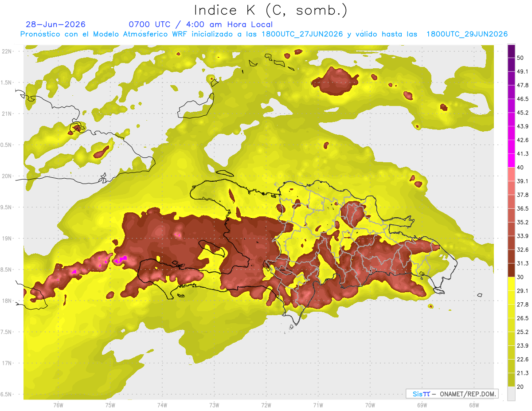This screenshot has width=532, height=411.
Task: Click the "69W" longitude label
Action: 422,405
